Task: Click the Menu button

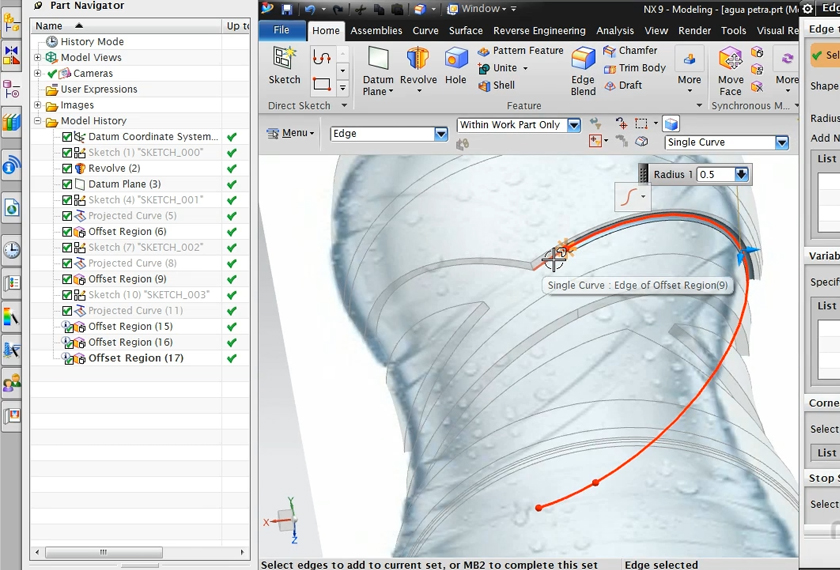Action: (290, 133)
